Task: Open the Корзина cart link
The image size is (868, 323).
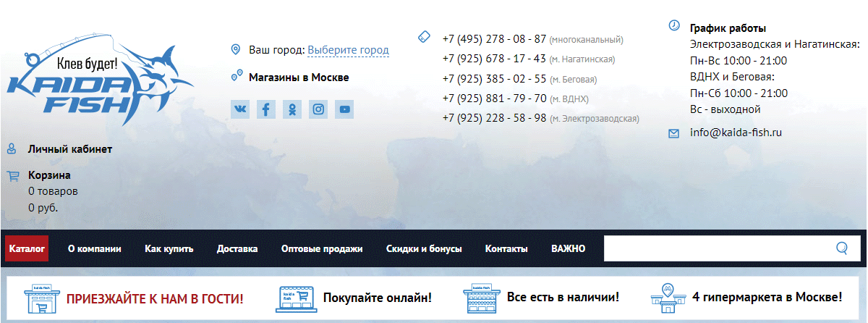Action: (x=49, y=175)
